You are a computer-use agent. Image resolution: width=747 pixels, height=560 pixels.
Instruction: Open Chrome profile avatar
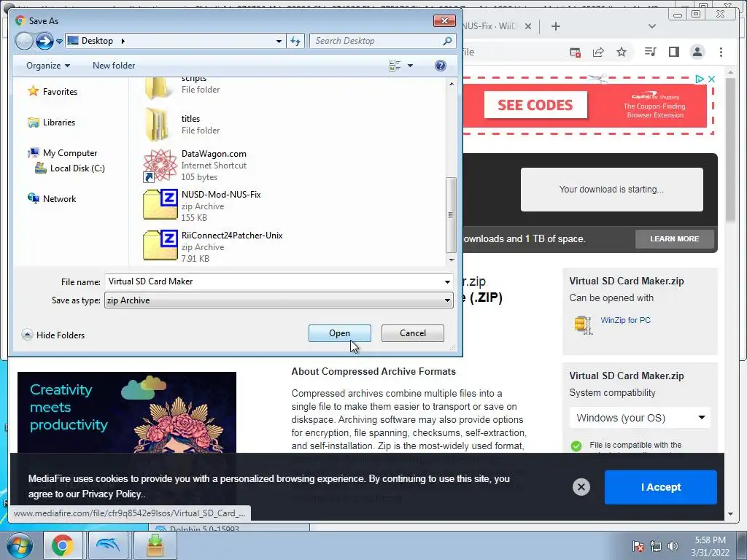coord(697,52)
